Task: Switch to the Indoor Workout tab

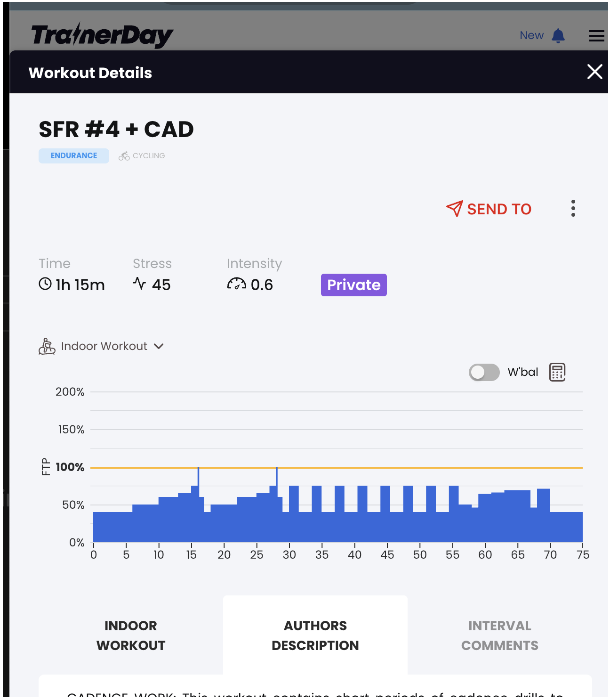Action: point(131,635)
